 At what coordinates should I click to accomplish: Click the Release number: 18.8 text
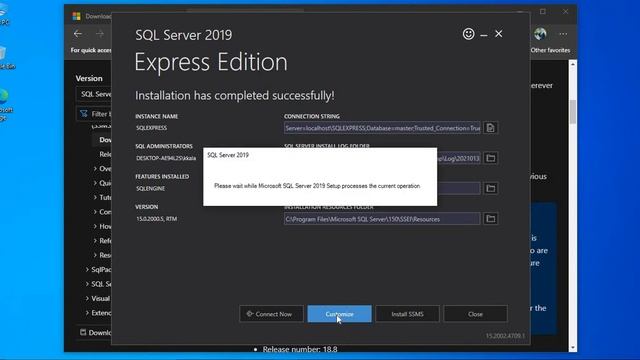coord(300,349)
